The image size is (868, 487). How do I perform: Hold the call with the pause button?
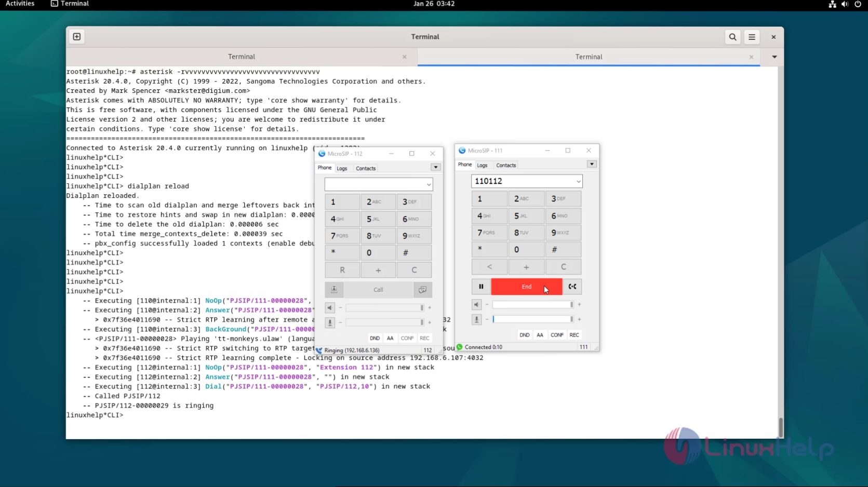pyautogui.click(x=481, y=287)
